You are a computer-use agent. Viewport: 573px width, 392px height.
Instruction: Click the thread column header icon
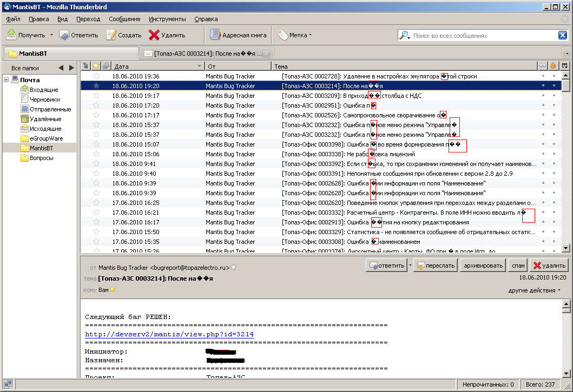tap(85, 66)
